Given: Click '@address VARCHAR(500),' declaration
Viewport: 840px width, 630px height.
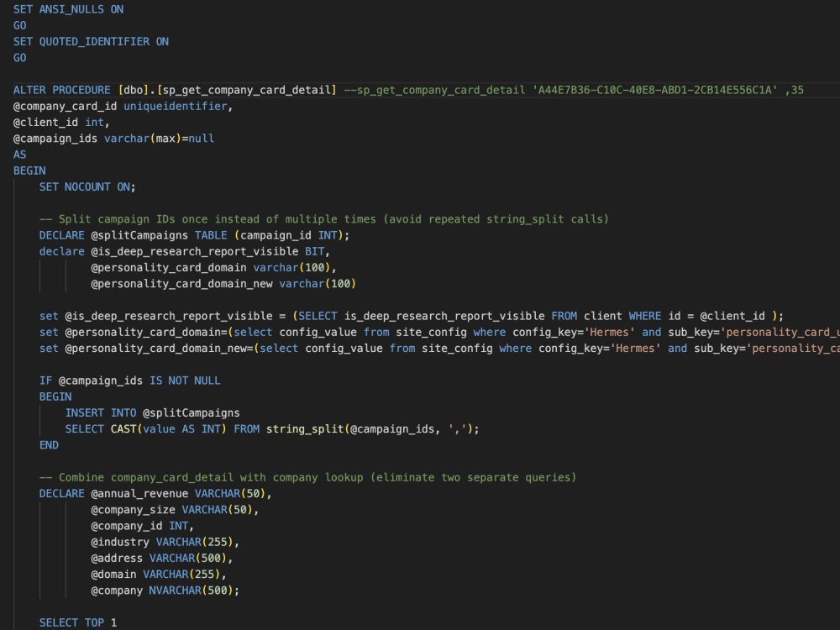Looking at the screenshot, I should pos(162,558).
